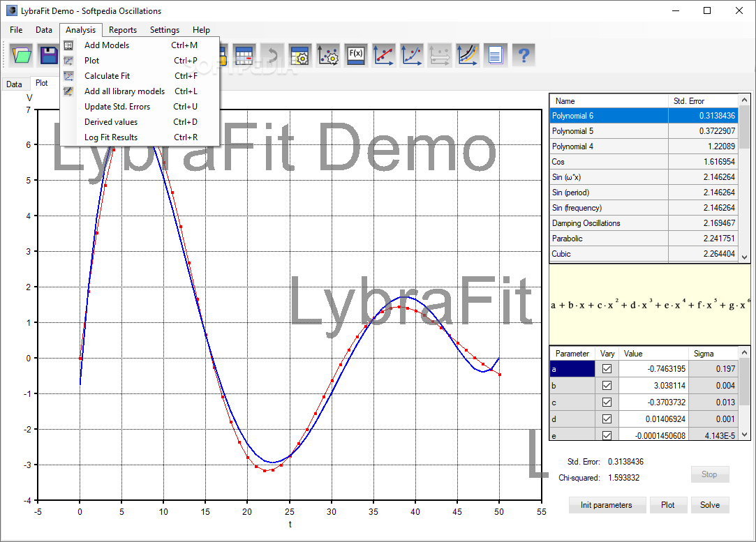Select the Sin (period) model row

pos(644,193)
